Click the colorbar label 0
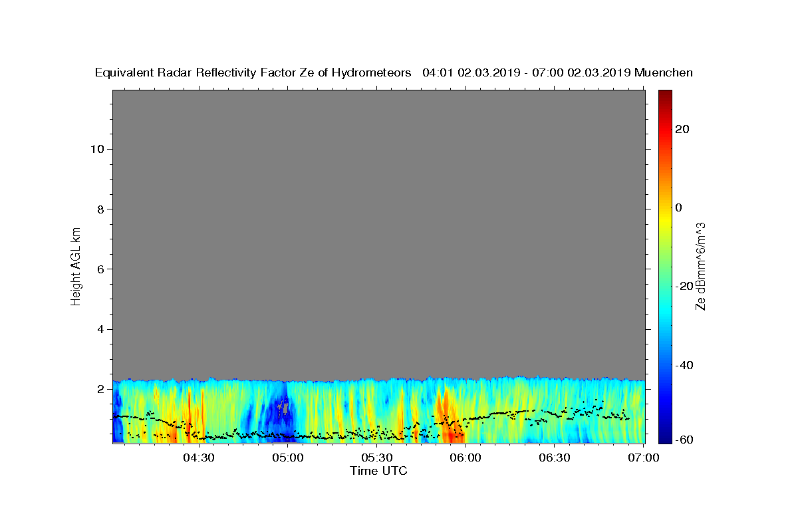 (678, 207)
